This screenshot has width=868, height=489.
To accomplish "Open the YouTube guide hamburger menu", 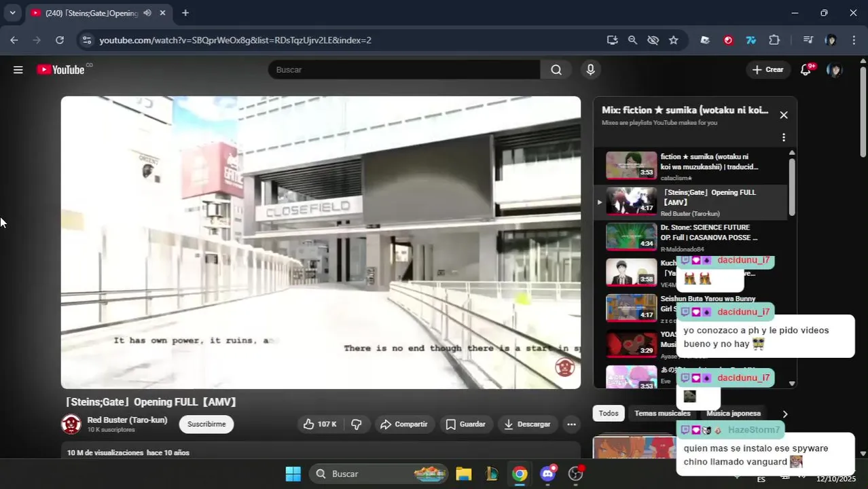I will [x=18, y=69].
